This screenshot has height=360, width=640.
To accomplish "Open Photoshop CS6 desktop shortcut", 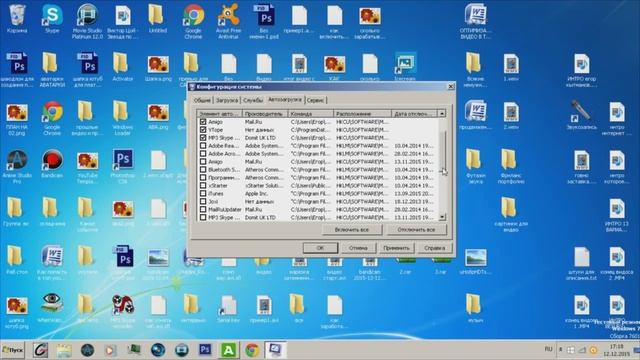I will 122,167.
